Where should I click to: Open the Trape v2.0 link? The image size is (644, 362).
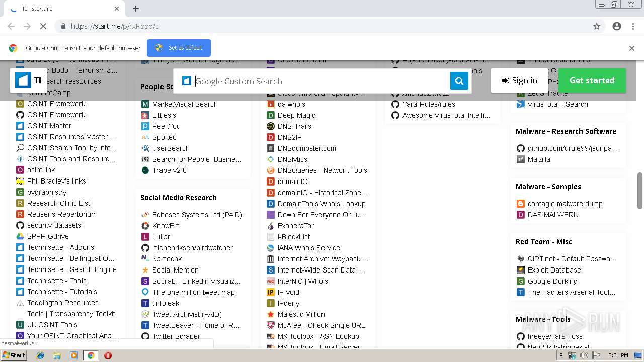point(169,170)
